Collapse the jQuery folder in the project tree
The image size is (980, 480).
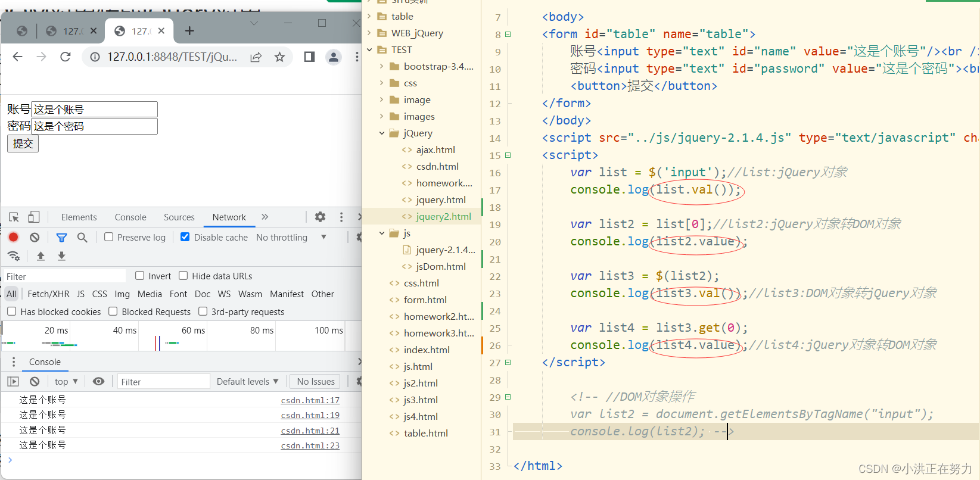(382, 133)
